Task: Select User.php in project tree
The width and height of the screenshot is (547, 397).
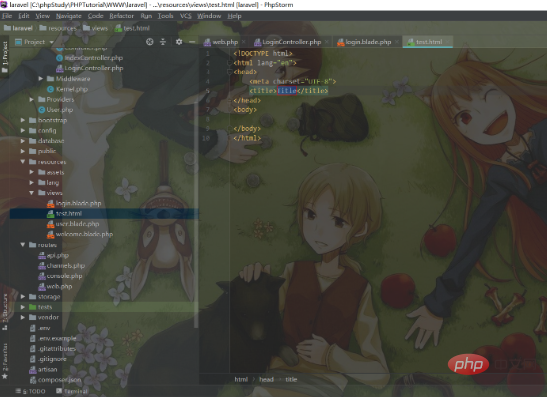Action: coord(55,110)
